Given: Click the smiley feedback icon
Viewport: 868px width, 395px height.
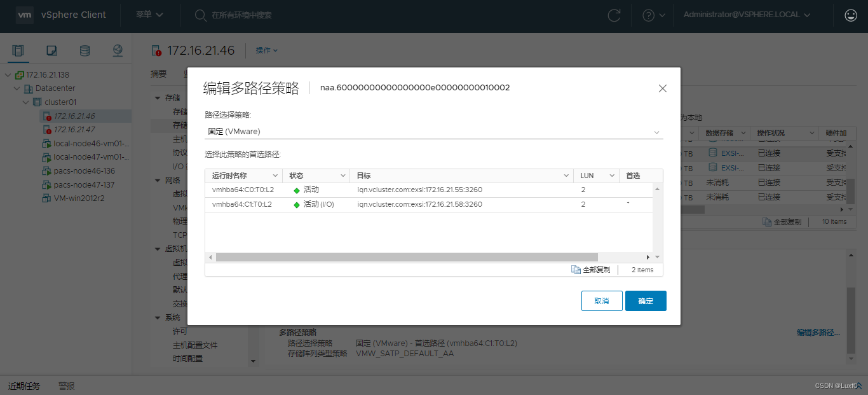Looking at the screenshot, I should click(x=851, y=15).
